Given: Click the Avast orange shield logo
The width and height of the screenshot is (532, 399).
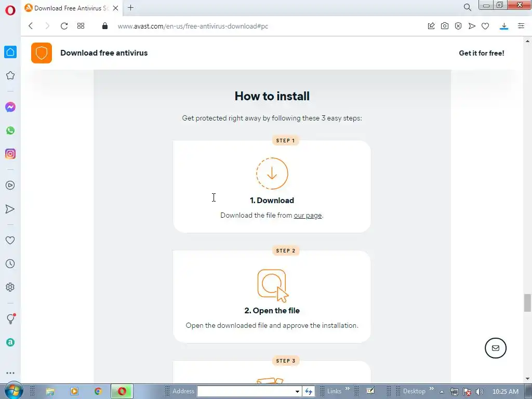Looking at the screenshot, I should pos(42,53).
